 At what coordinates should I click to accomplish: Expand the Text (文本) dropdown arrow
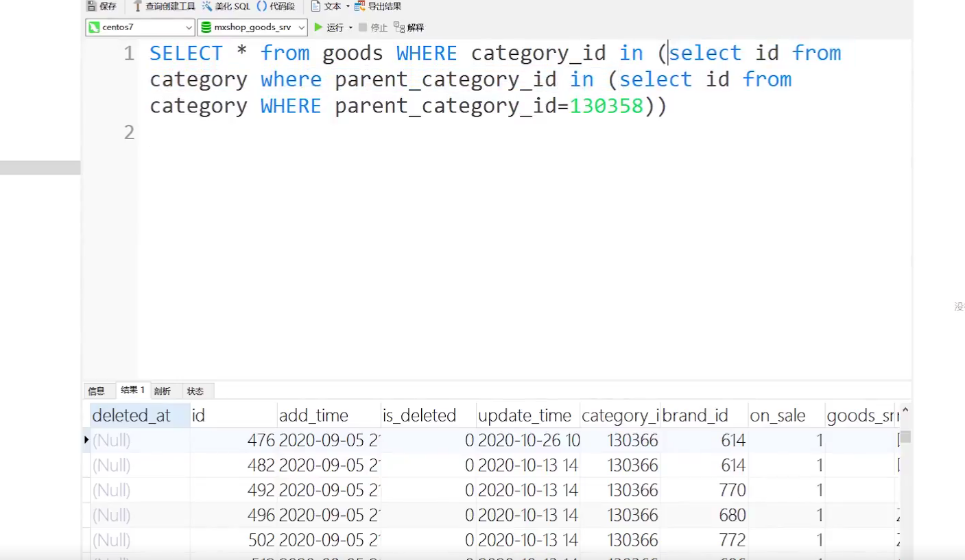347,6
